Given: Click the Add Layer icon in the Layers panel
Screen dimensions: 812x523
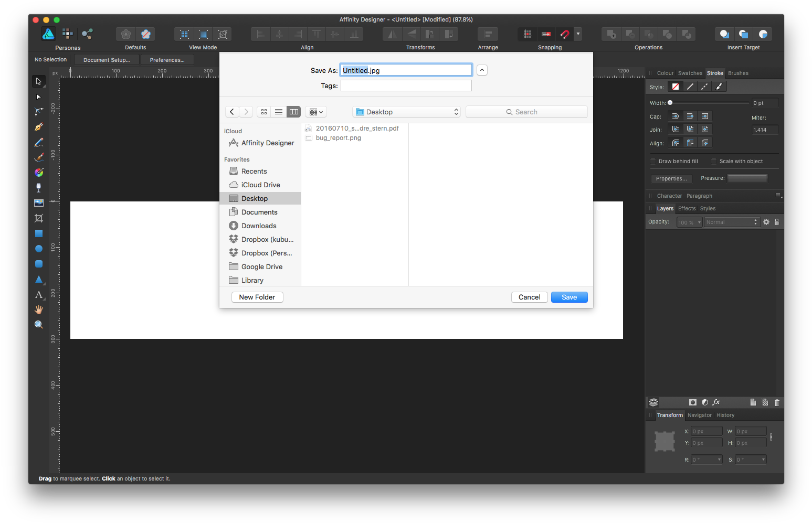Looking at the screenshot, I should 753,402.
